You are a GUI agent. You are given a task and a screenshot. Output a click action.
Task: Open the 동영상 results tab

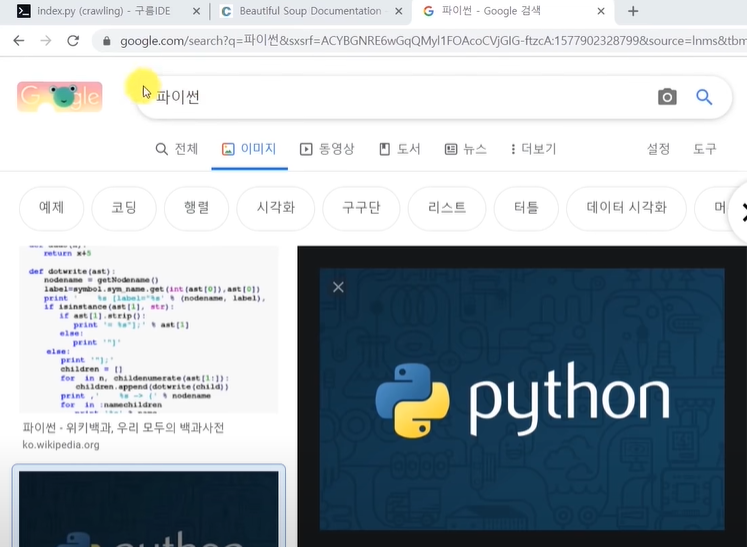tap(327, 149)
